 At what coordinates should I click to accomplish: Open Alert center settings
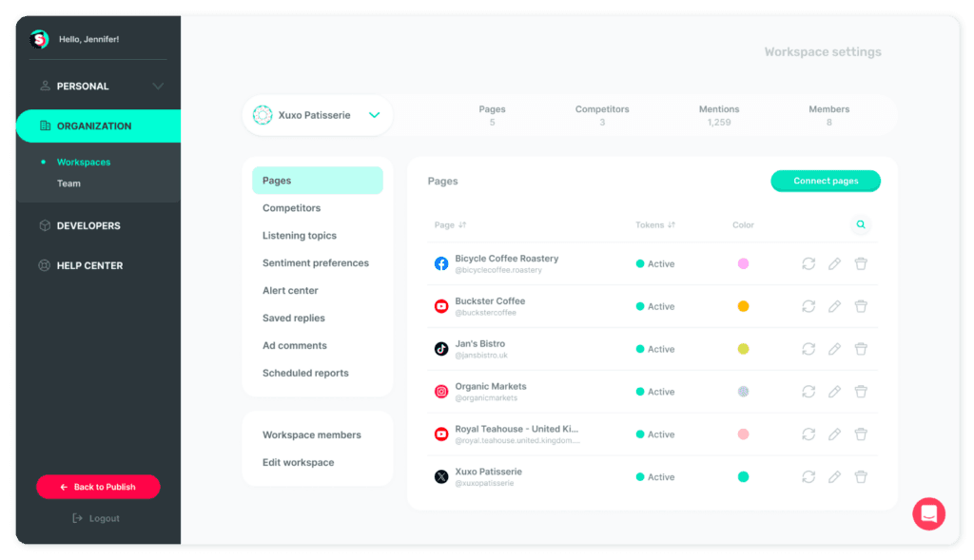(x=290, y=291)
